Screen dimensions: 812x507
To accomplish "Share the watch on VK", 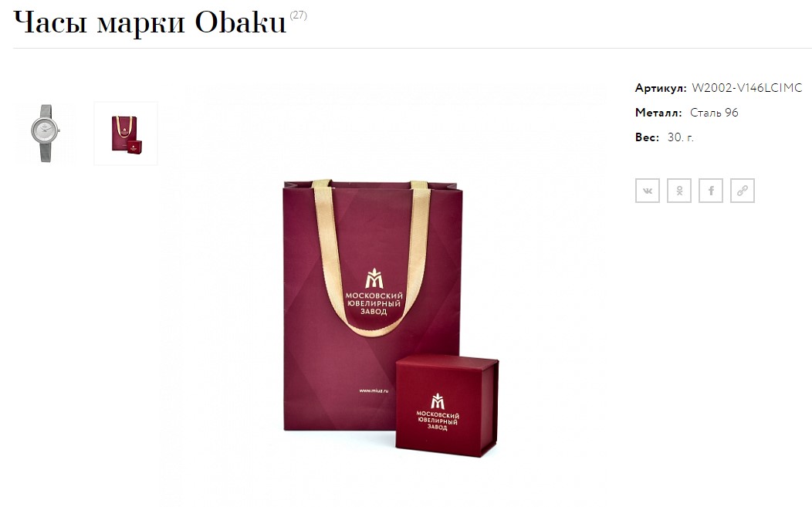I will pos(648,191).
